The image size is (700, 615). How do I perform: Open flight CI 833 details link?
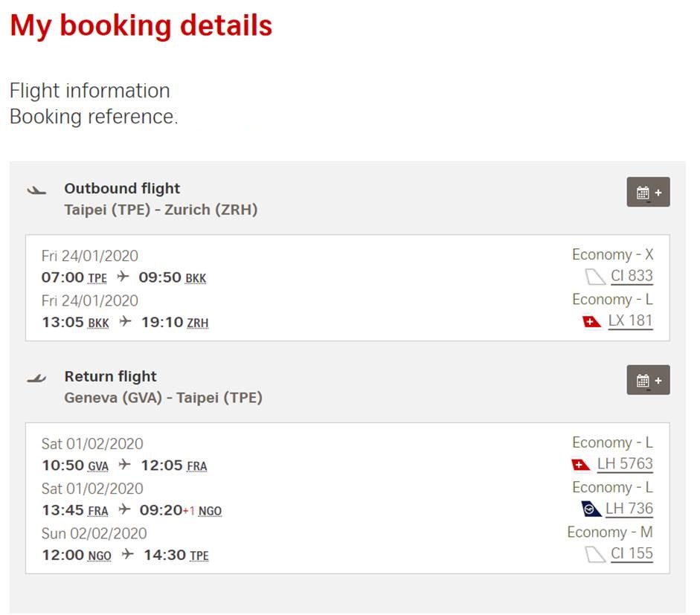pos(632,277)
